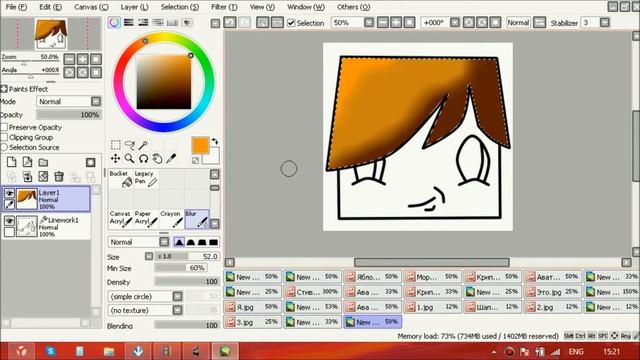
Task: Select the Paper Acryl brush
Action: click(146, 219)
